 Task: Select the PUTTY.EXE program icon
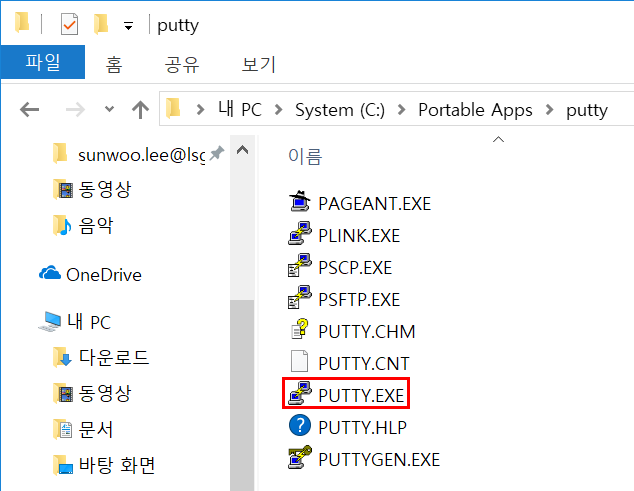point(300,393)
